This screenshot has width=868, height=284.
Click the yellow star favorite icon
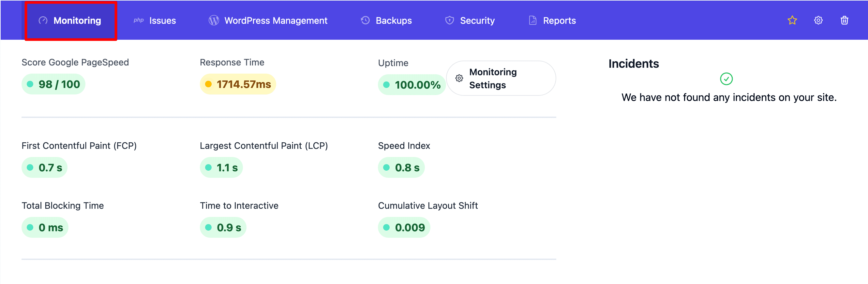792,20
